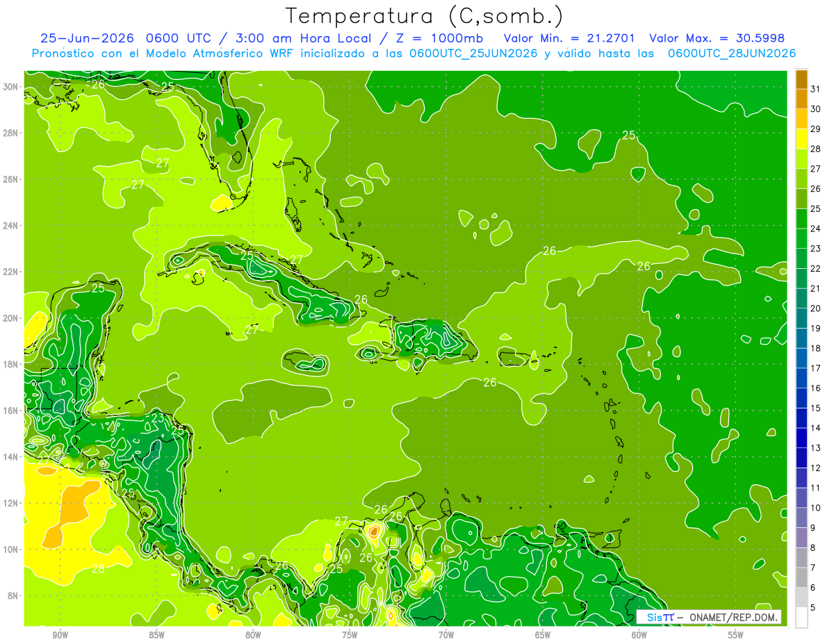The image size is (834, 644).
Task: Click the blue legend swatch between 16 and 17
Action: [801, 378]
